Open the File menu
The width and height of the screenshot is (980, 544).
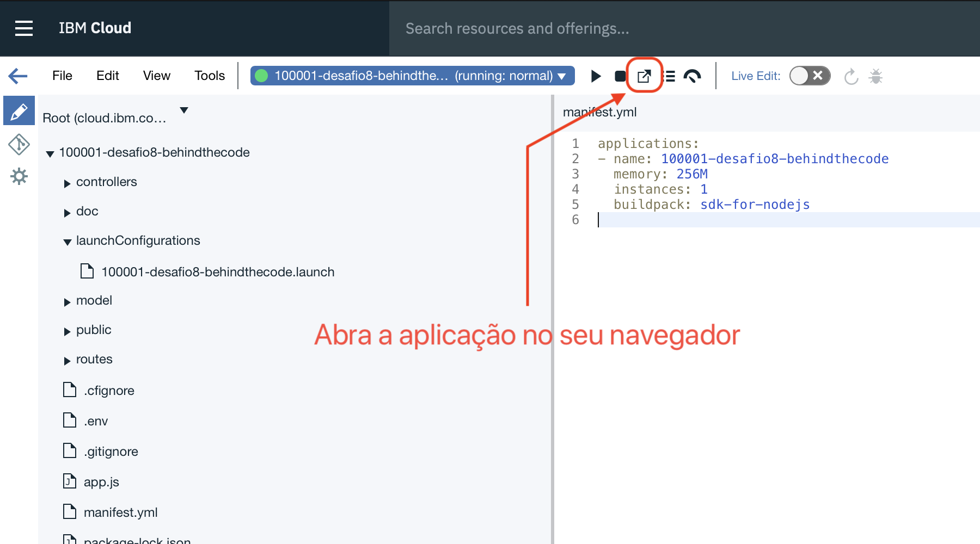(x=62, y=76)
